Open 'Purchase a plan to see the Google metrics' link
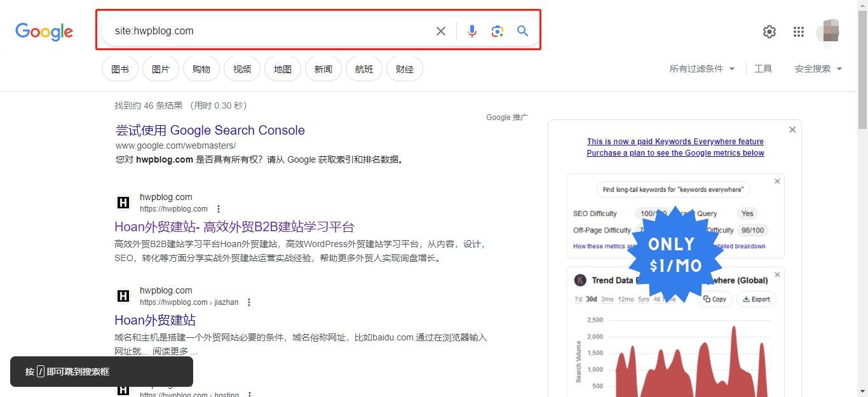Viewport: 868px width, 397px height. point(675,153)
